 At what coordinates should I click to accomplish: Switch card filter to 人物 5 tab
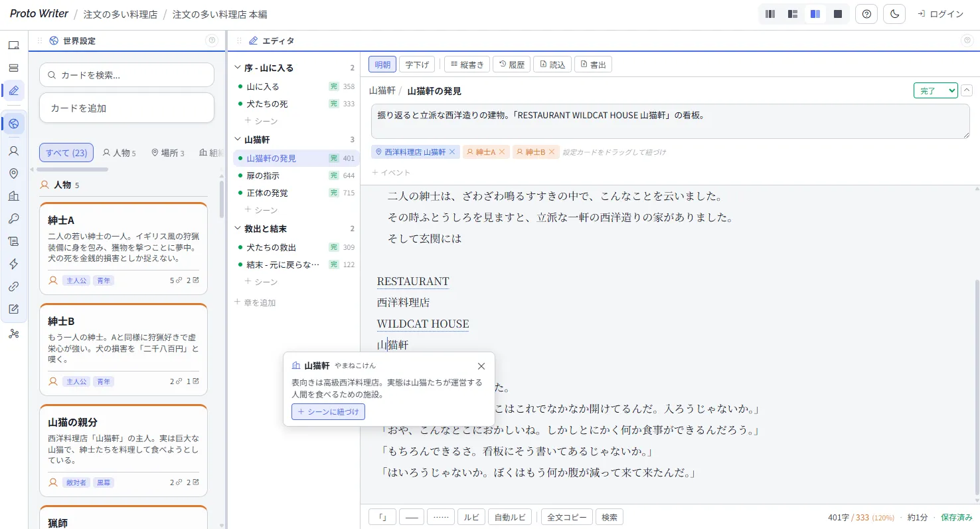click(x=120, y=152)
